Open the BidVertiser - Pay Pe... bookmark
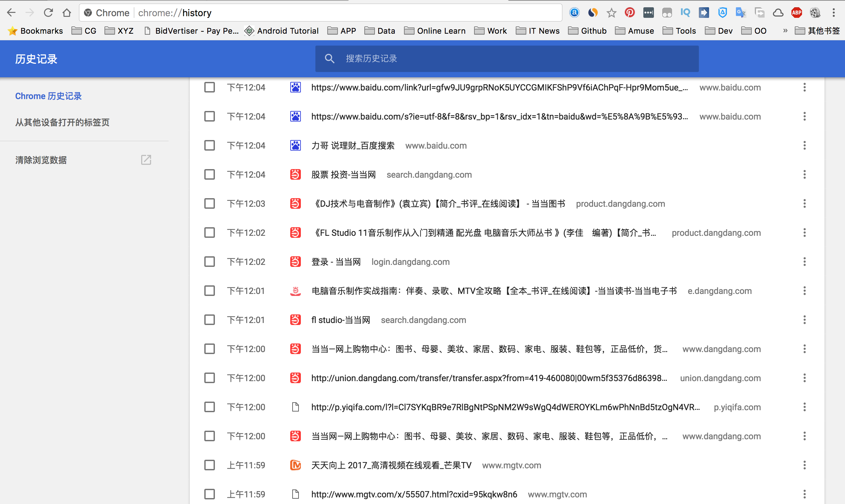This screenshot has width=845, height=504. 191,31
